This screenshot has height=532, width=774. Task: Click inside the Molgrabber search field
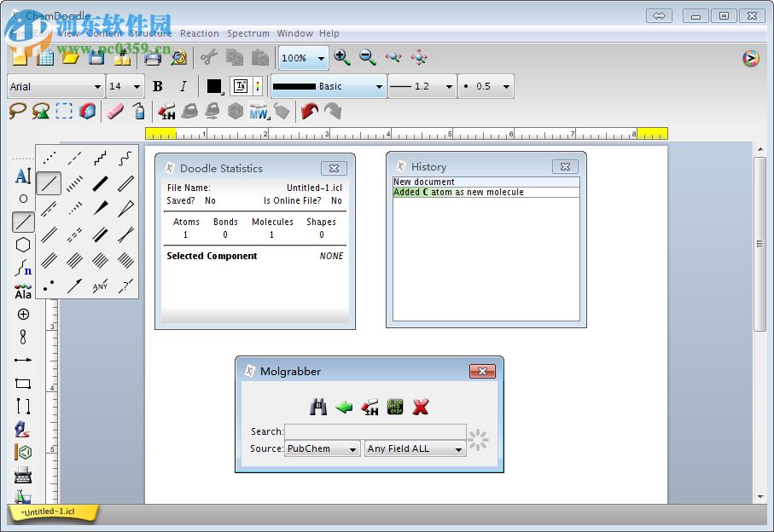(374, 431)
